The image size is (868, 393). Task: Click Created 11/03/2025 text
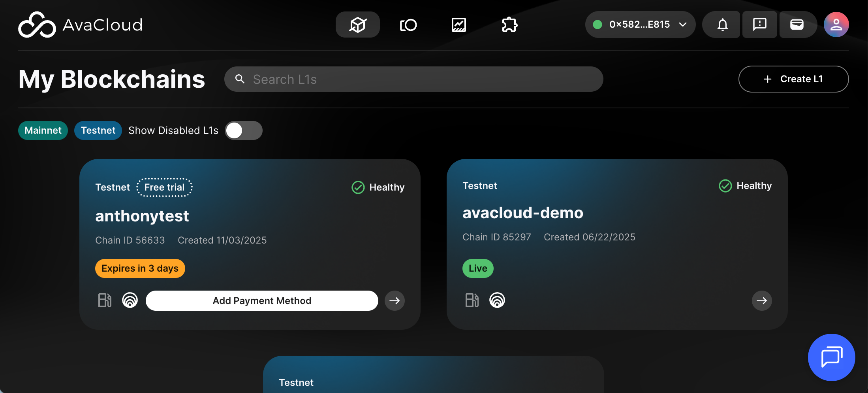pyautogui.click(x=222, y=240)
